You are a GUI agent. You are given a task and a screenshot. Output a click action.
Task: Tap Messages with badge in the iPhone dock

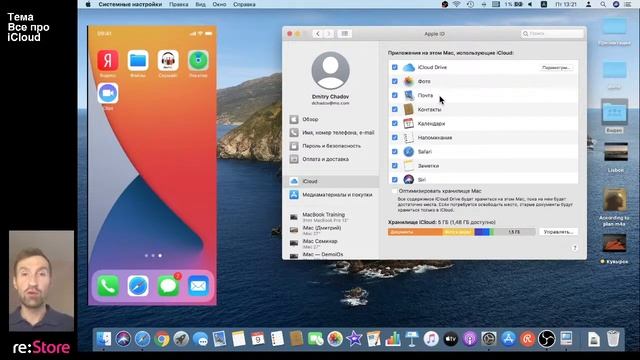(168, 286)
